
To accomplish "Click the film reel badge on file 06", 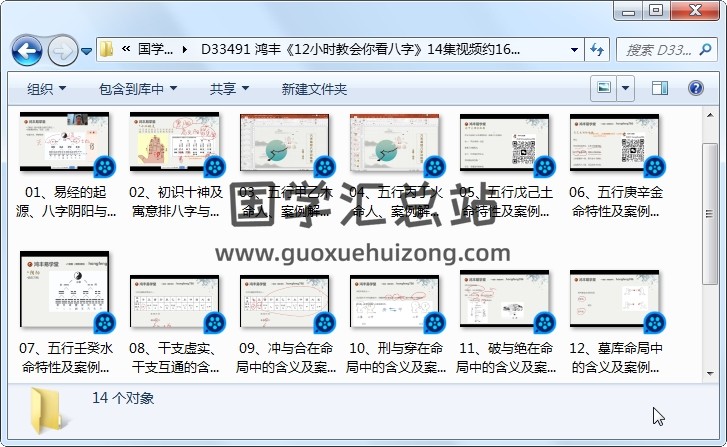I will (654, 167).
